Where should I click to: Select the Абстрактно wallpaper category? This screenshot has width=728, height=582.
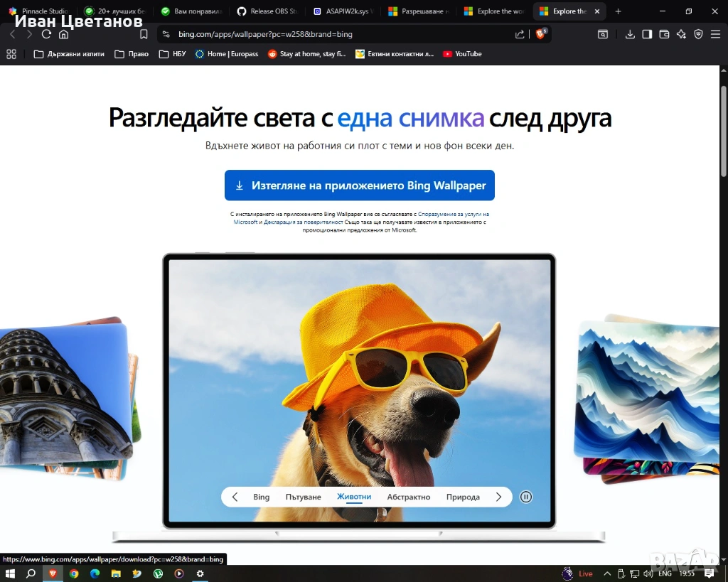pyautogui.click(x=409, y=497)
